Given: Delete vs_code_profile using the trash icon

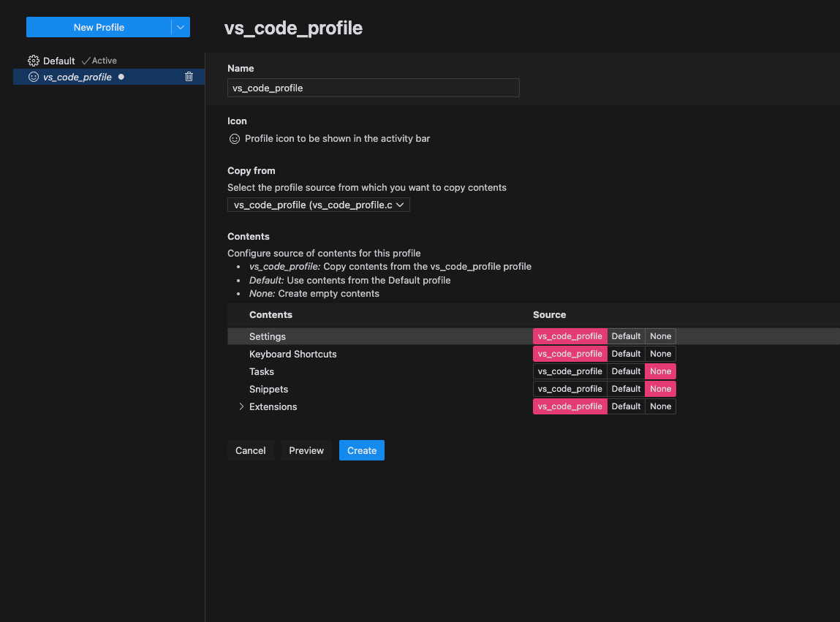Looking at the screenshot, I should (x=189, y=77).
